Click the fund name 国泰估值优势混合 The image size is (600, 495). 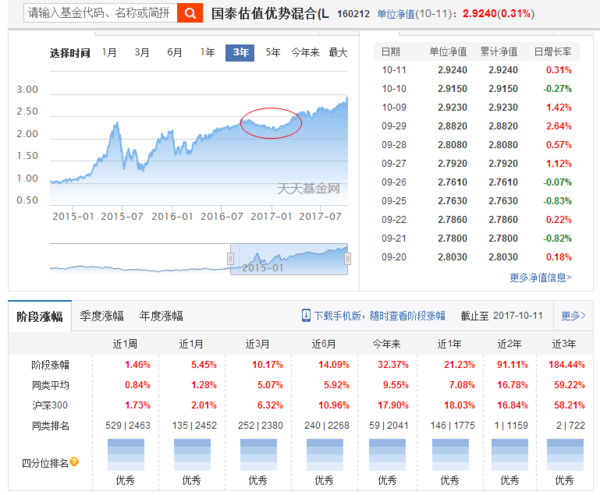pos(270,14)
